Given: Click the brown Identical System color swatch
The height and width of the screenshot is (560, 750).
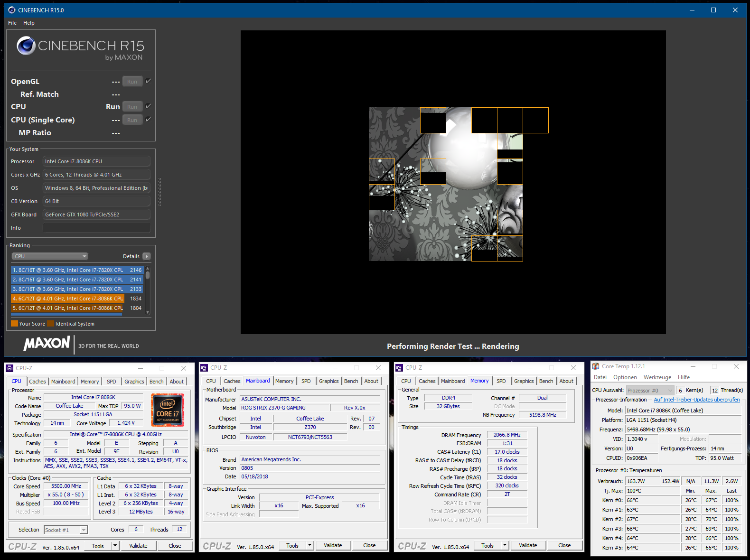Looking at the screenshot, I should point(50,324).
